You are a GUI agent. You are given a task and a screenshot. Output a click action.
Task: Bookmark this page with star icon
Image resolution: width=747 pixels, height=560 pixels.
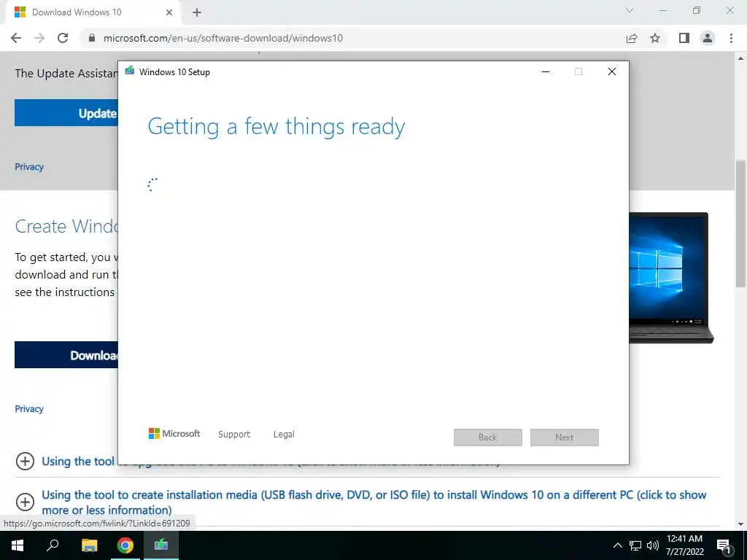pos(655,38)
